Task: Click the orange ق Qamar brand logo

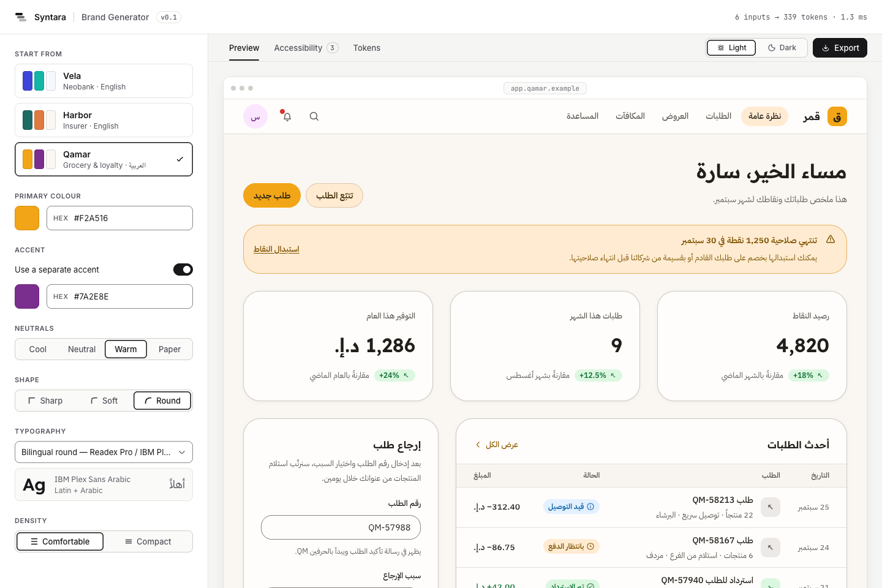Action: (837, 116)
